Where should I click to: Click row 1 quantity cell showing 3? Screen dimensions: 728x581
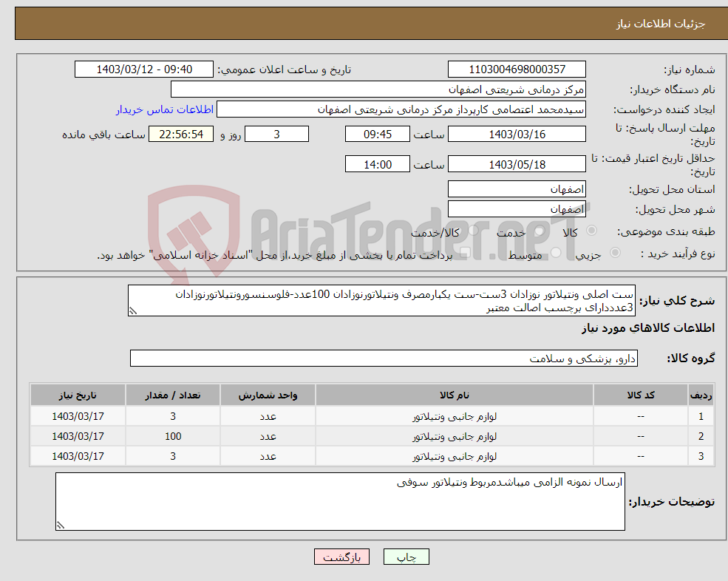point(173,416)
